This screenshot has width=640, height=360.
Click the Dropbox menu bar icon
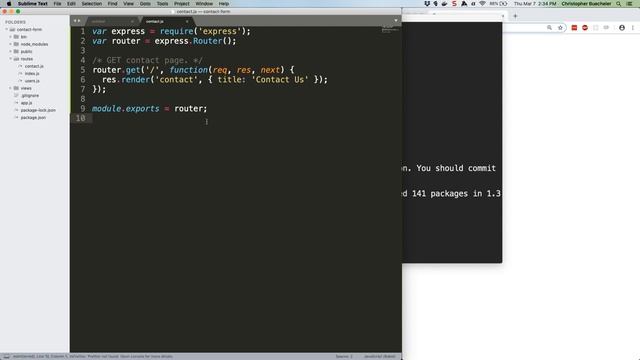click(x=427, y=4)
